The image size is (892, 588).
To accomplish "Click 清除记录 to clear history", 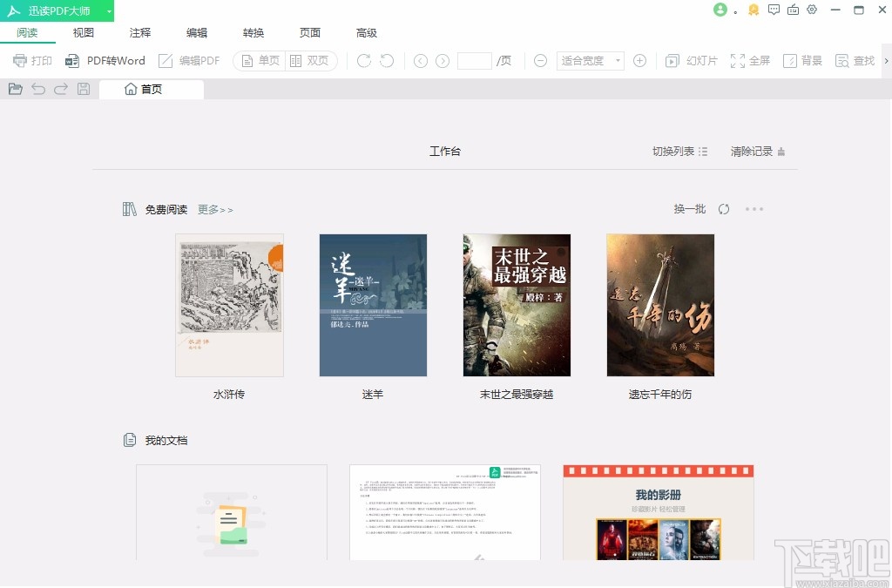I will 751,151.
